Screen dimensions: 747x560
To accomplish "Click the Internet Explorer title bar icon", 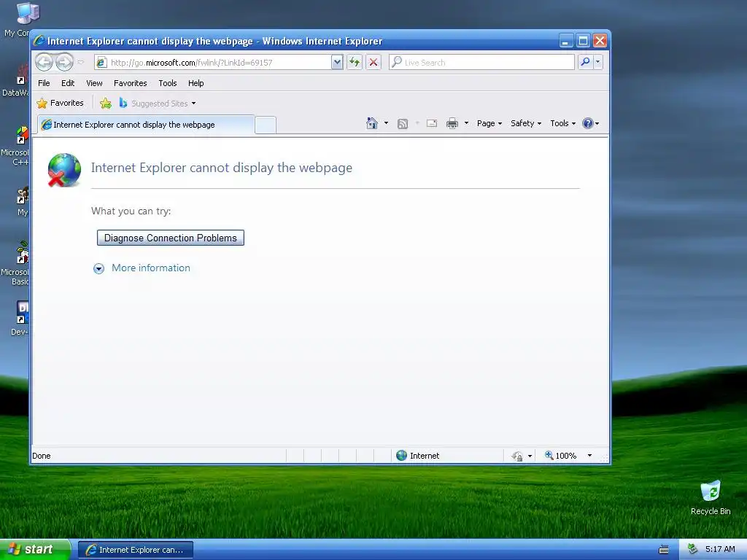I will 39,41.
